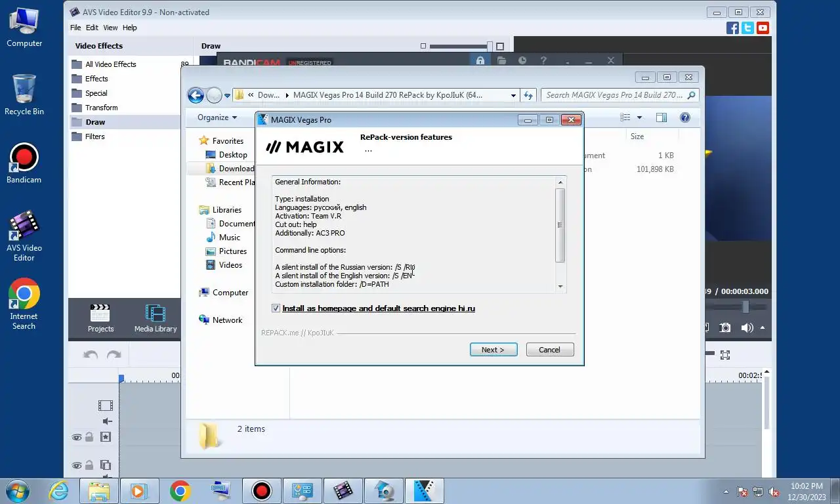Viewport: 840px width, 504px height.
Task: Click Bandicam lock icon
Action: click(480, 60)
